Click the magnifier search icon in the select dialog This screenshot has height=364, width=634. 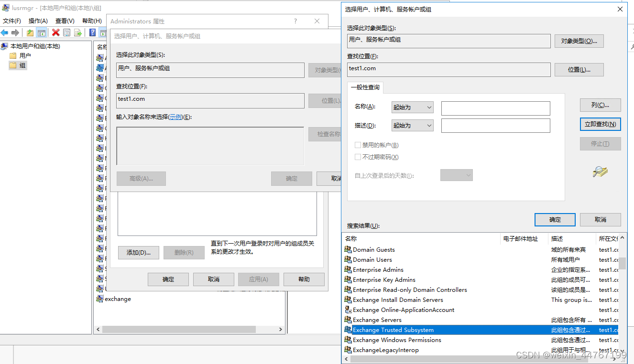pyautogui.click(x=600, y=172)
